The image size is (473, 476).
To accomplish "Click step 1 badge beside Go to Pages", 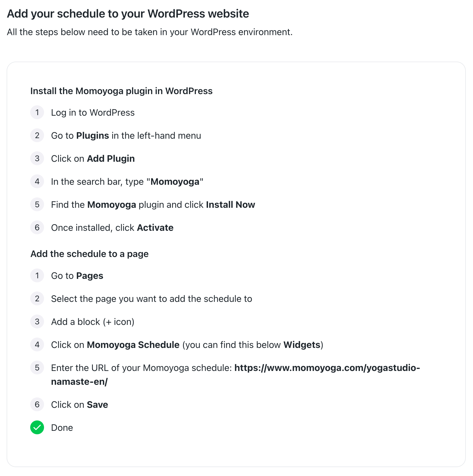I will point(37,275).
